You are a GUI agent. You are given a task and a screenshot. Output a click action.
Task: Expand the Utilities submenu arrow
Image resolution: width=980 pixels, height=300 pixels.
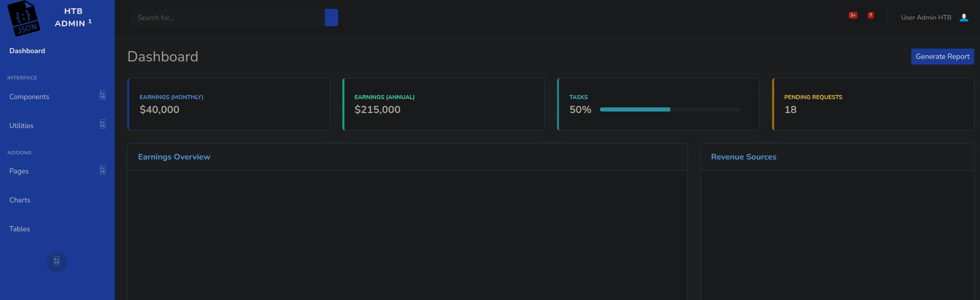[x=102, y=124]
